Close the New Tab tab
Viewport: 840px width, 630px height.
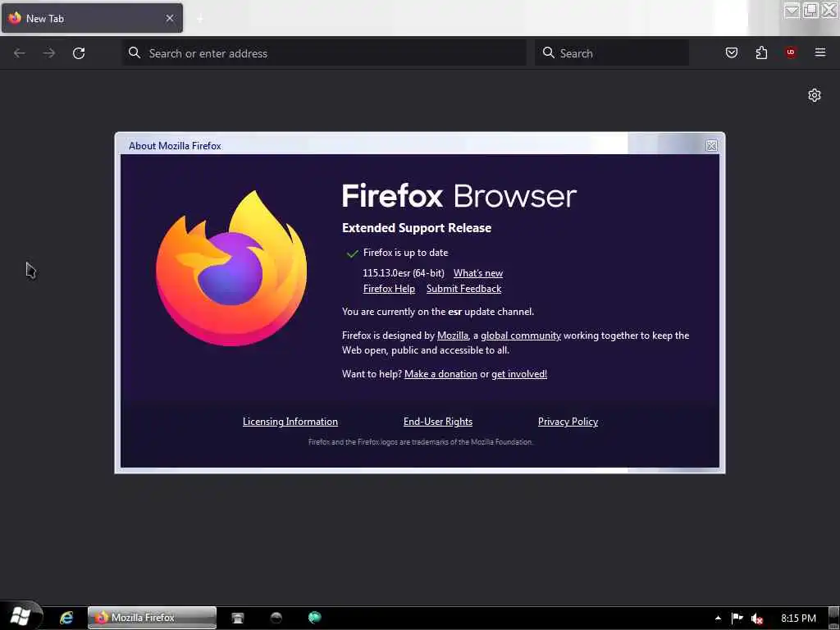(170, 18)
